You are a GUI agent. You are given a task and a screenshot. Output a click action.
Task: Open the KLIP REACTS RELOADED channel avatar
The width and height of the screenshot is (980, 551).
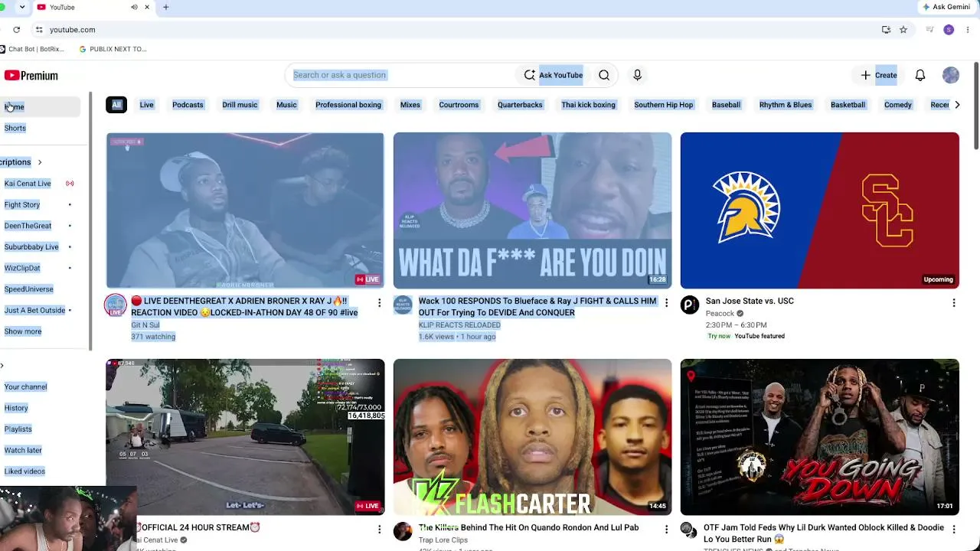point(403,305)
